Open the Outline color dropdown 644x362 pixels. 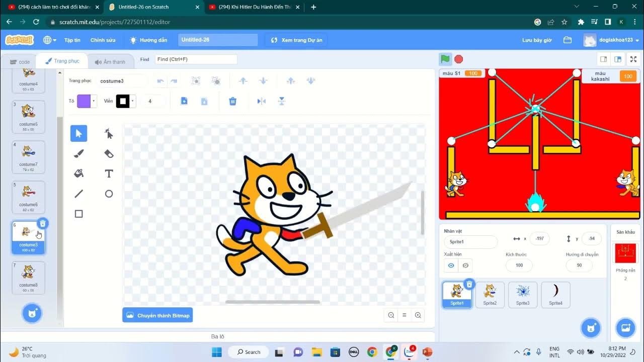click(x=132, y=101)
